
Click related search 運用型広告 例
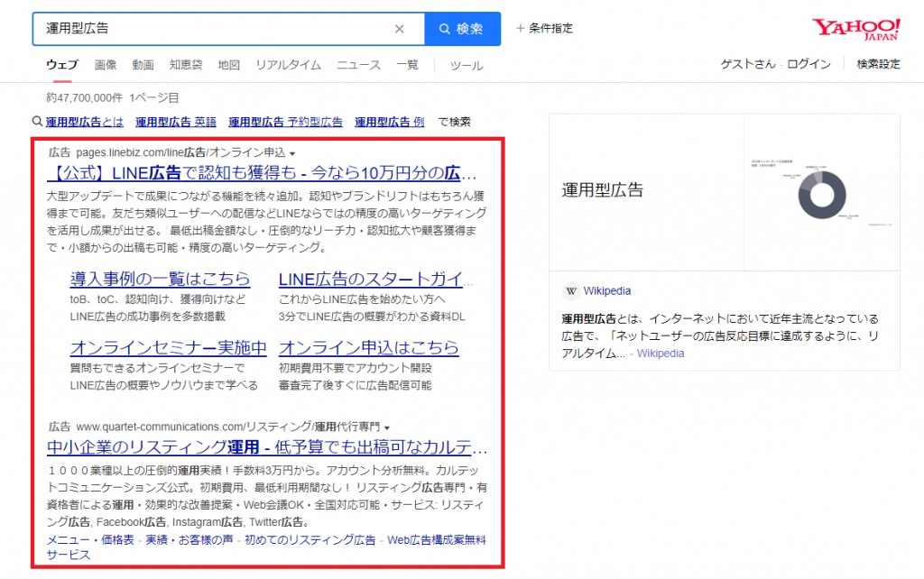tap(390, 122)
